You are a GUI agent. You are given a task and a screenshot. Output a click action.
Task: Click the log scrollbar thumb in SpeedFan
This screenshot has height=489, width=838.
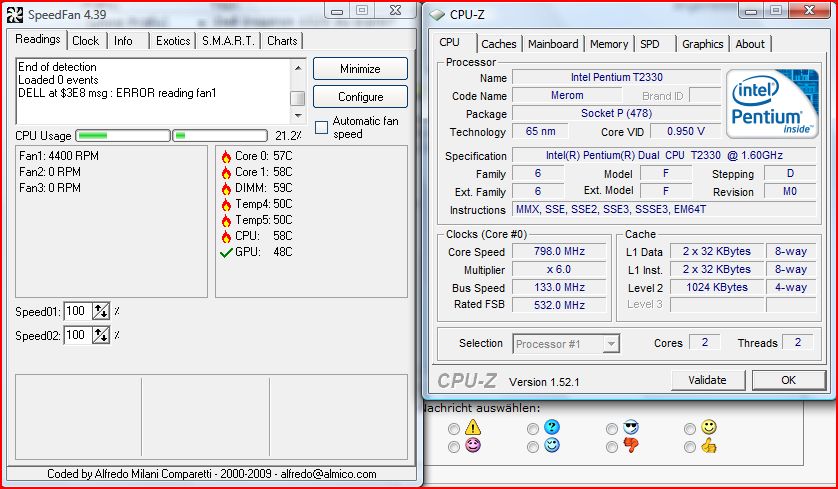click(x=298, y=98)
